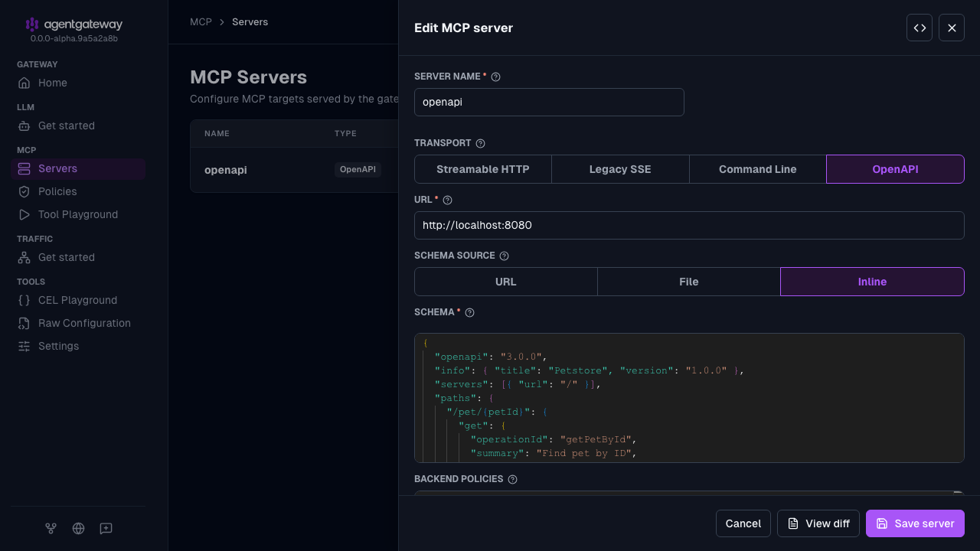
Task: Click the "Petstore" title in schema
Action: (x=579, y=370)
